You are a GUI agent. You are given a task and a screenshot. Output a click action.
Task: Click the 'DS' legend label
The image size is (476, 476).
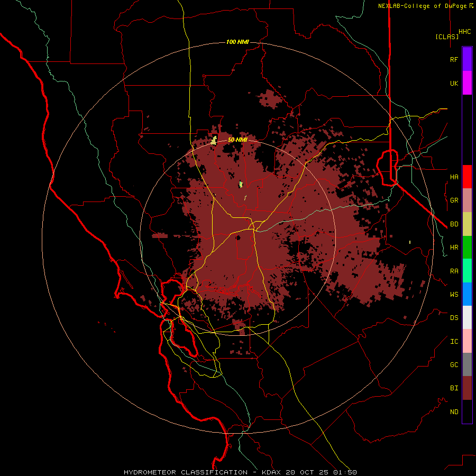coord(454,317)
